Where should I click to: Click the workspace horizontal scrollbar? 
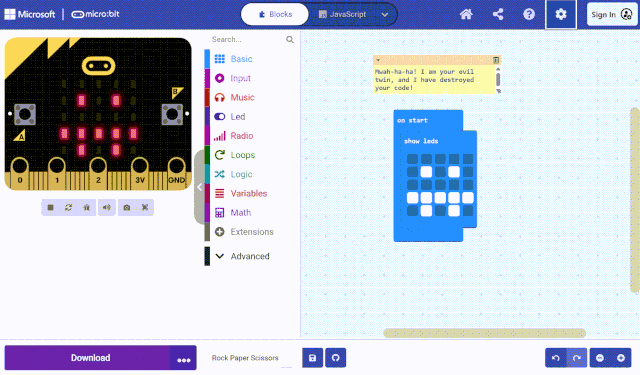(484, 333)
